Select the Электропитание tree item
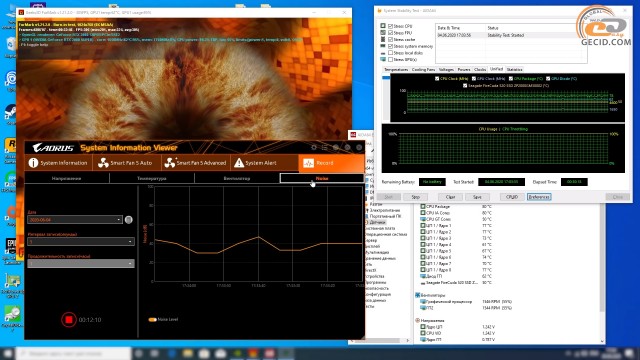The image size is (640, 360). 384,210
